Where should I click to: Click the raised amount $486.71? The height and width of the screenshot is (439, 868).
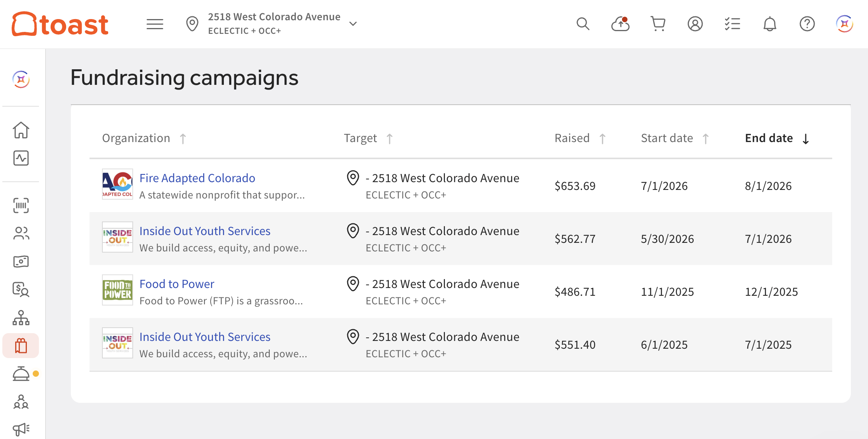(575, 291)
